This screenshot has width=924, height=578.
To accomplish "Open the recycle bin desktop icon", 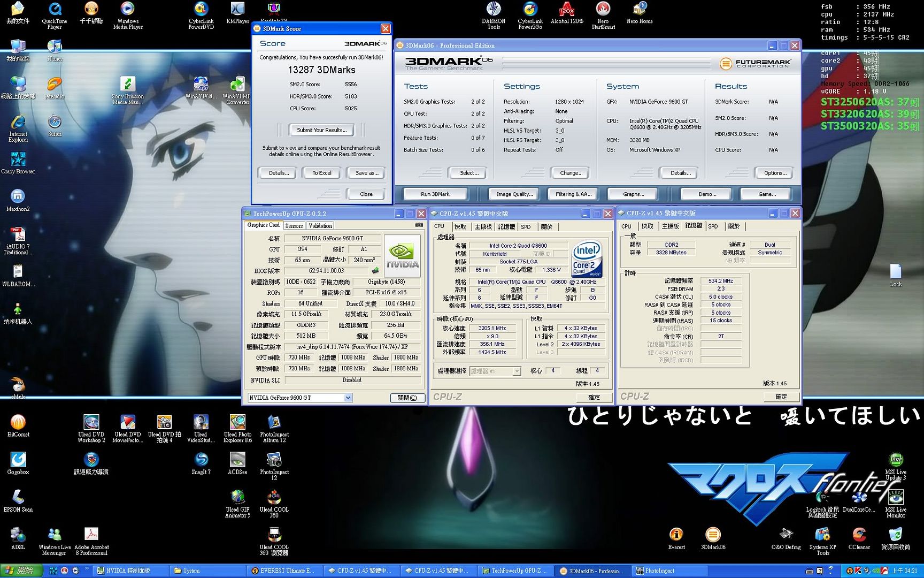I will click(x=896, y=538).
